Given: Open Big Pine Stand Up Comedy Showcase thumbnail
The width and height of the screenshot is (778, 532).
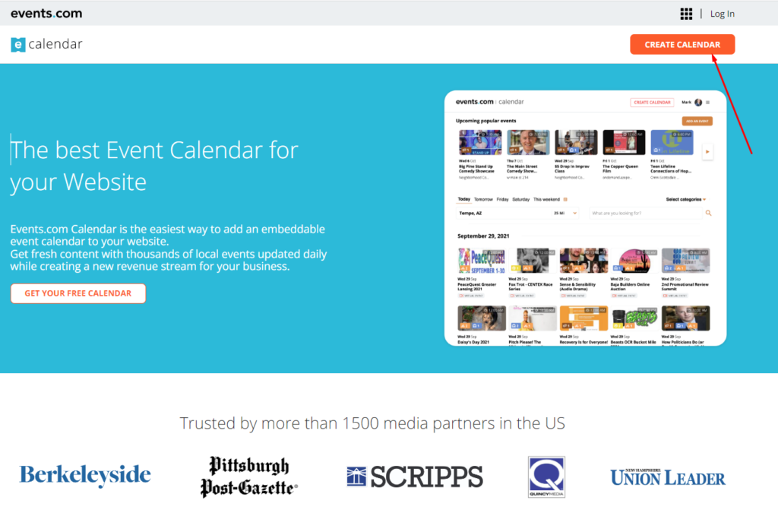Looking at the screenshot, I should coord(480,142).
